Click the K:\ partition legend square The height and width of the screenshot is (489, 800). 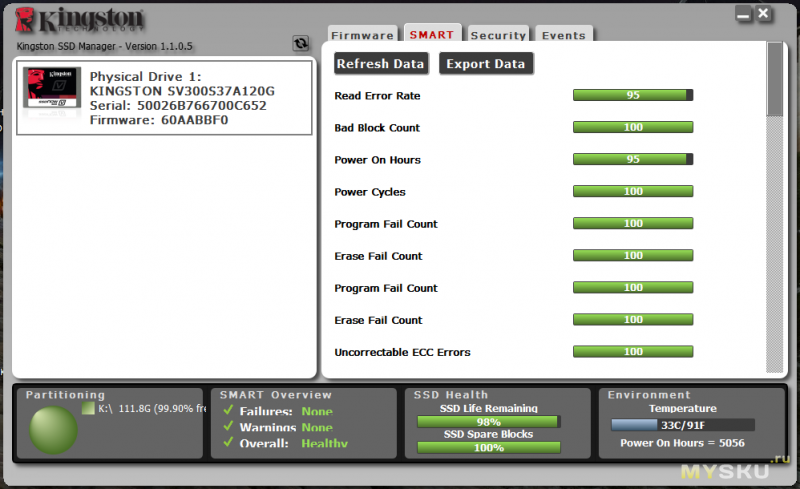tap(88, 408)
